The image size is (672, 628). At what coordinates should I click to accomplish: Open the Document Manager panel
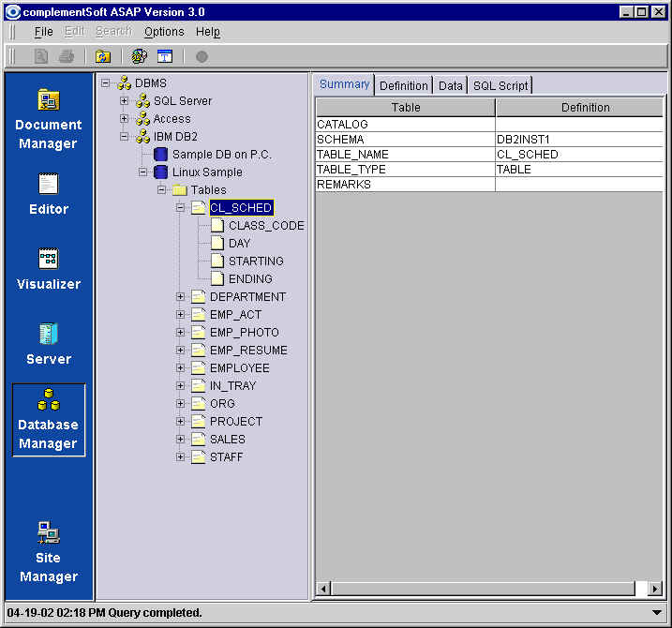[x=49, y=119]
